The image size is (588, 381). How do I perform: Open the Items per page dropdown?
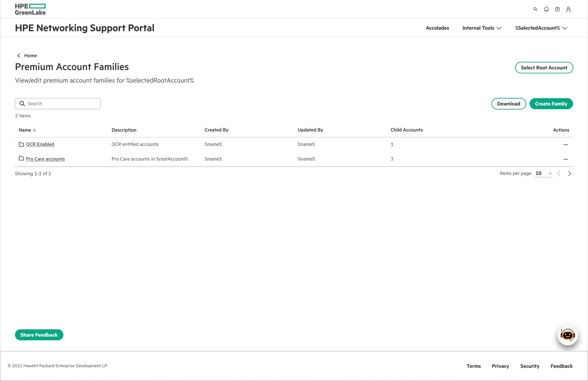(x=543, y=173)
